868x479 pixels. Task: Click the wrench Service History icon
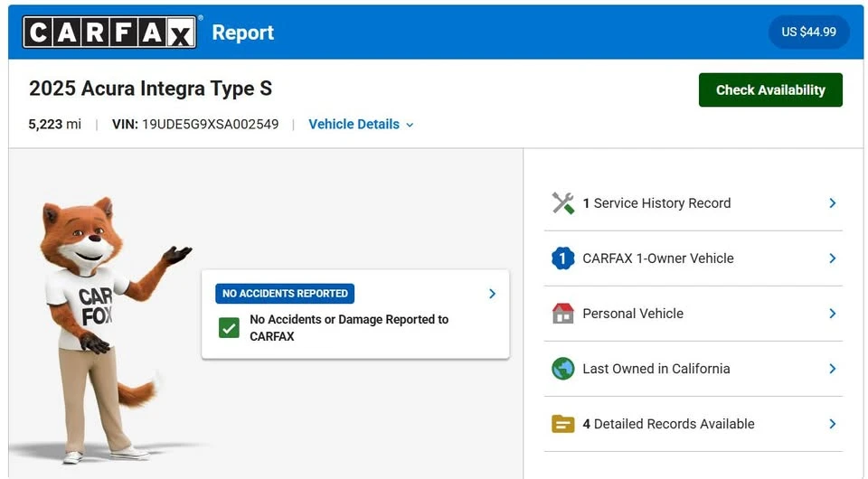563,203
